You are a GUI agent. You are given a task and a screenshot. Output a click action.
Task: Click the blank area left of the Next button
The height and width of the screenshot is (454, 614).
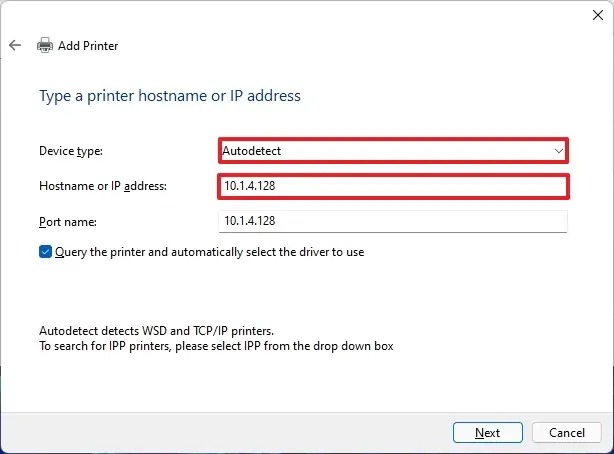point(250,433)
